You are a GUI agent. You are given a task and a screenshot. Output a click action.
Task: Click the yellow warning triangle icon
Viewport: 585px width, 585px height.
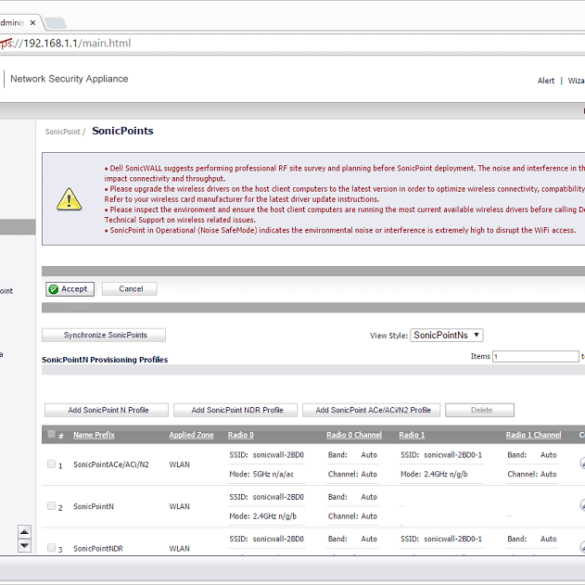[x=69, y=200]
